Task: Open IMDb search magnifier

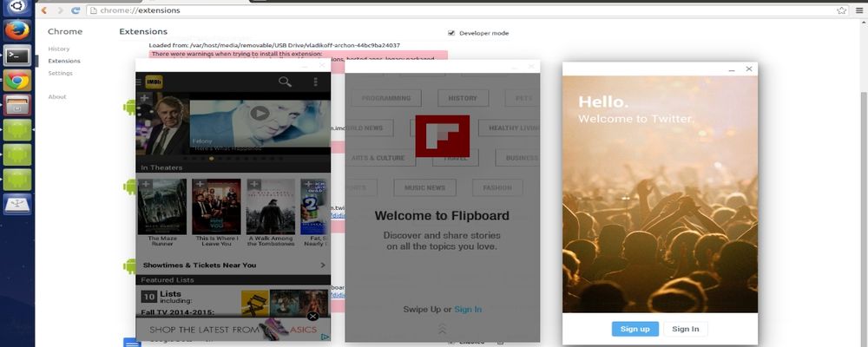Action: pos(285,82)
